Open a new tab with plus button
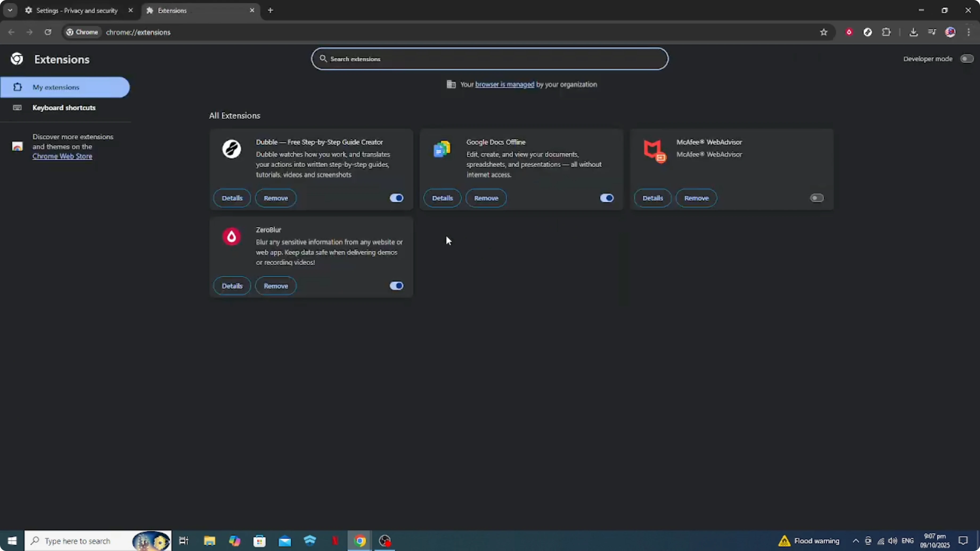Screen dimensions: 980x551 point(271,10)
